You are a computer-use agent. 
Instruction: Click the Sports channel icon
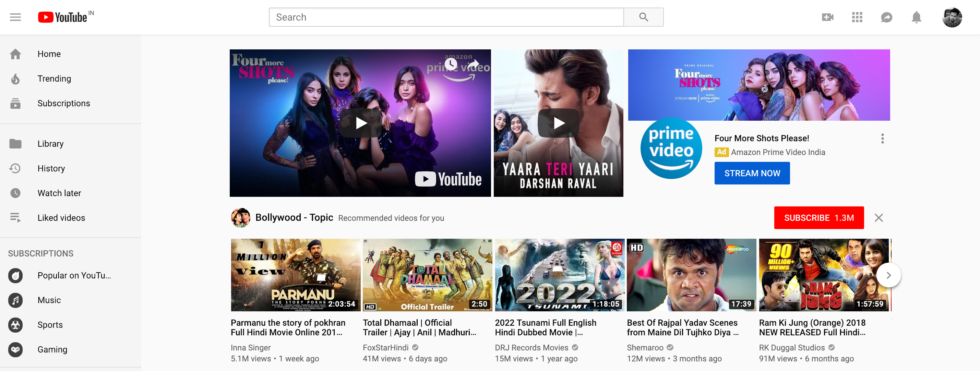(15, 325)
